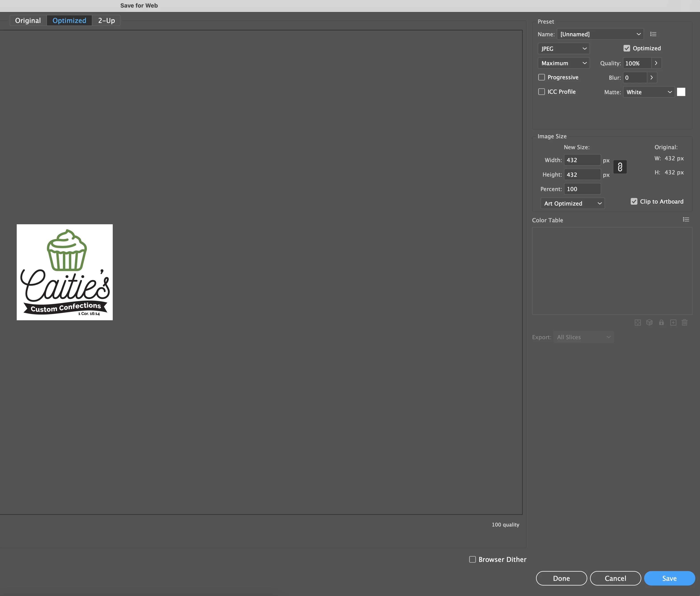
Task: Open the Maximum quality preset dropdown
Action: (563, 63)
